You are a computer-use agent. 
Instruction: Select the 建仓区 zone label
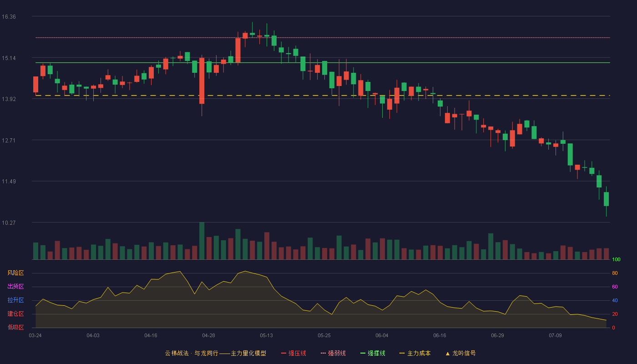coord(15,314)
